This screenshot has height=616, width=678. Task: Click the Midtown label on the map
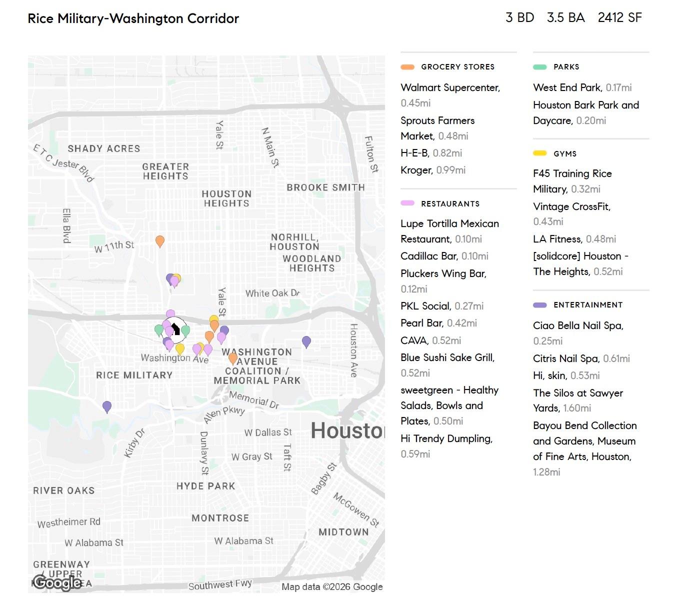click(343, 532)
